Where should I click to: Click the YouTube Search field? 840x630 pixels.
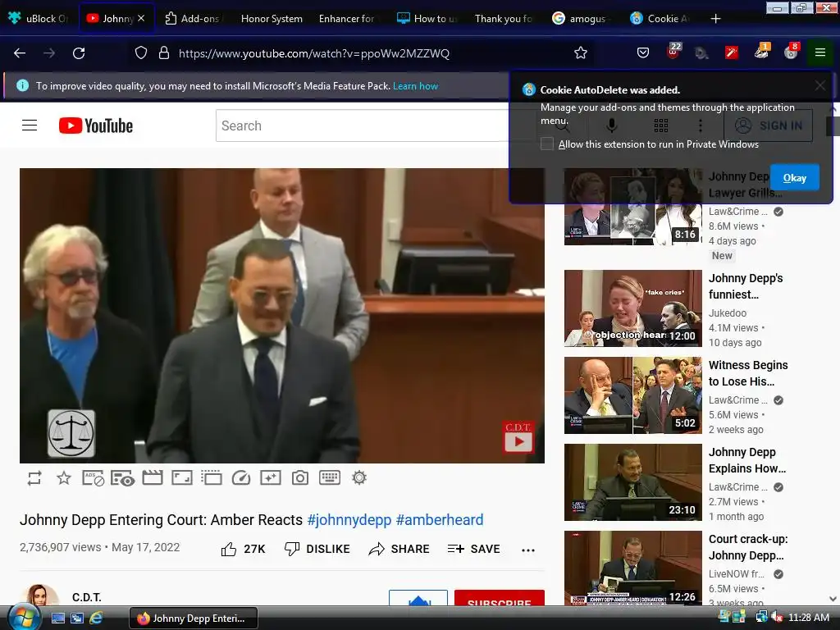(x=362, y=126)
